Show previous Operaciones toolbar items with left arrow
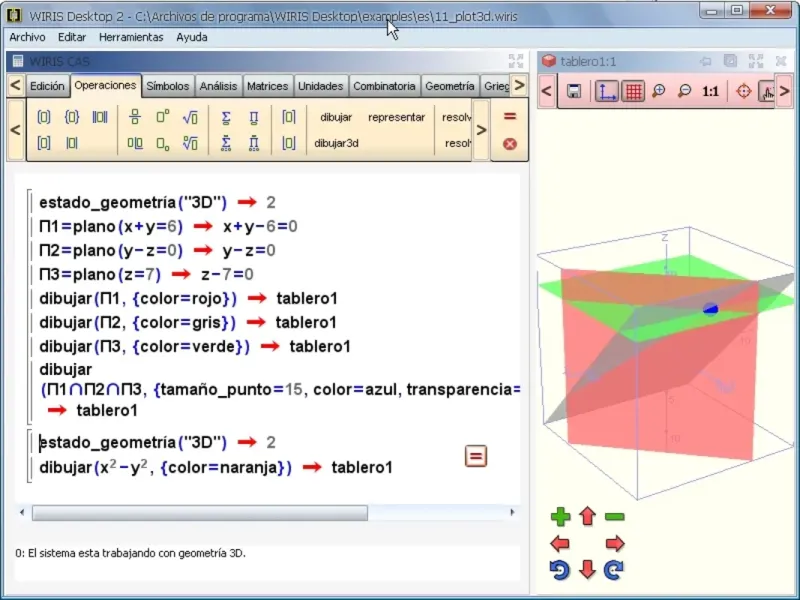The width and height of the screenshot is (800, 600). pyautogui.click(x=15, y=130)
